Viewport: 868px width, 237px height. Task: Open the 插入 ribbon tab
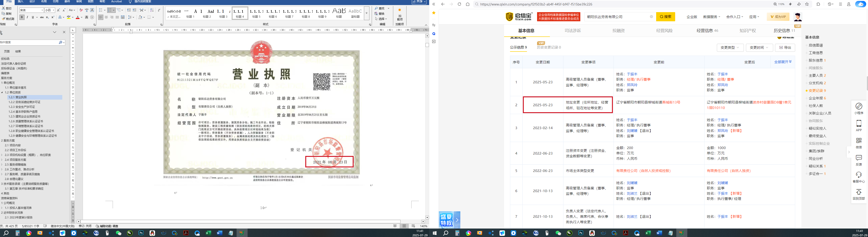pyautogui.click(x=21, y=2)
